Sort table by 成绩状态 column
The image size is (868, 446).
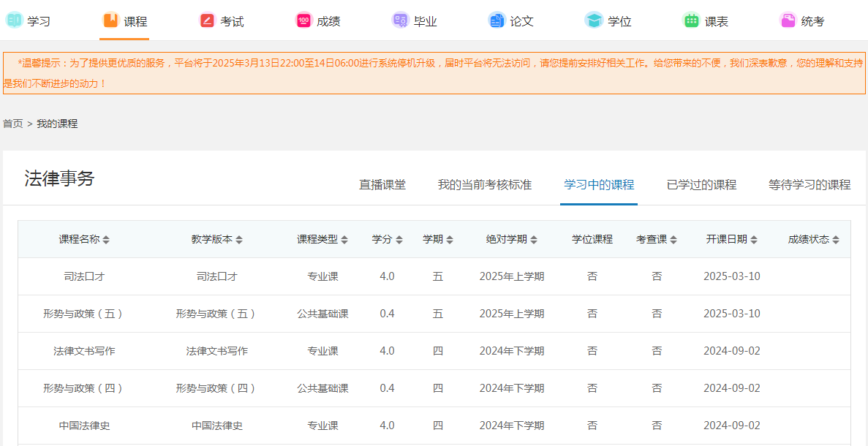coord(836,240)
